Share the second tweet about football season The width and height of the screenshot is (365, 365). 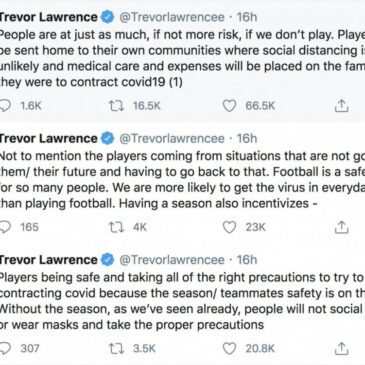341,227
